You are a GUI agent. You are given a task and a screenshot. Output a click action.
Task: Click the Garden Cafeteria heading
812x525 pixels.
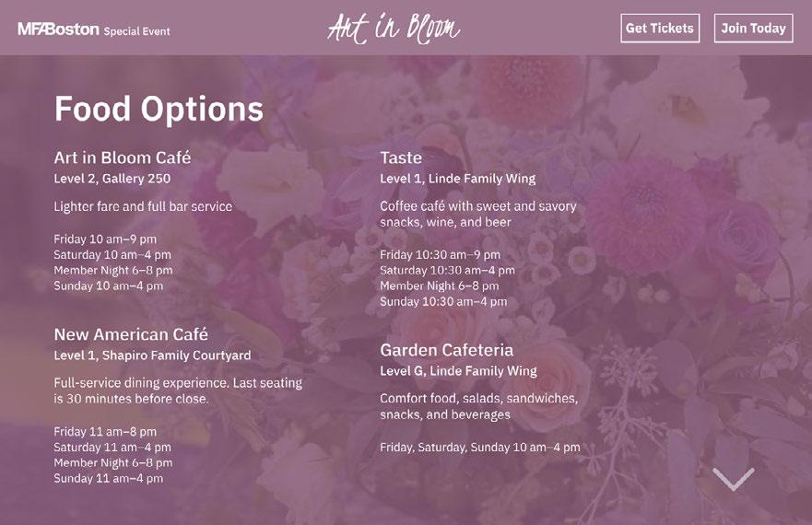pos(446,350)
